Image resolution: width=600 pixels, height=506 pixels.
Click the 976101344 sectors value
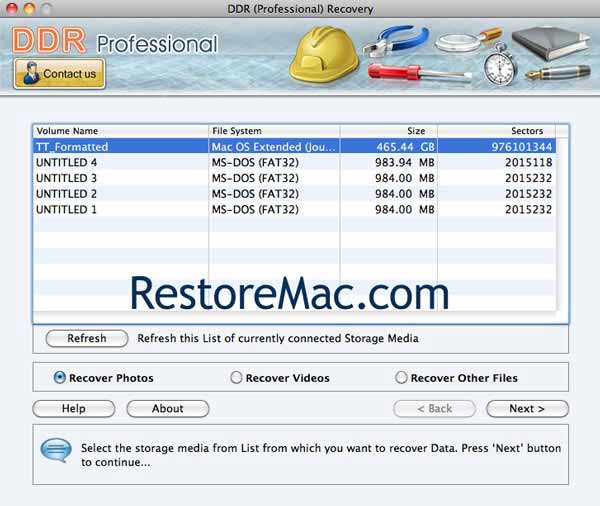[x=522, y=147]
